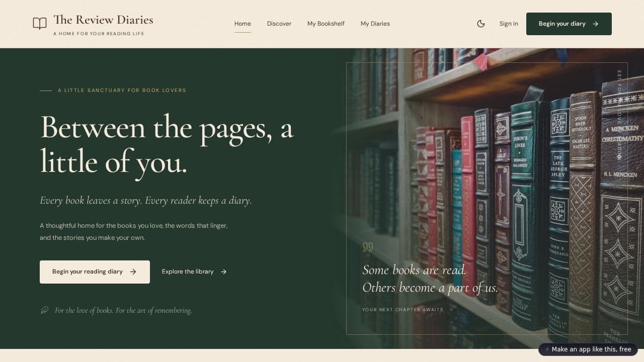Click the Sign in link
644x362 pixels.
[x=509, y=24]
